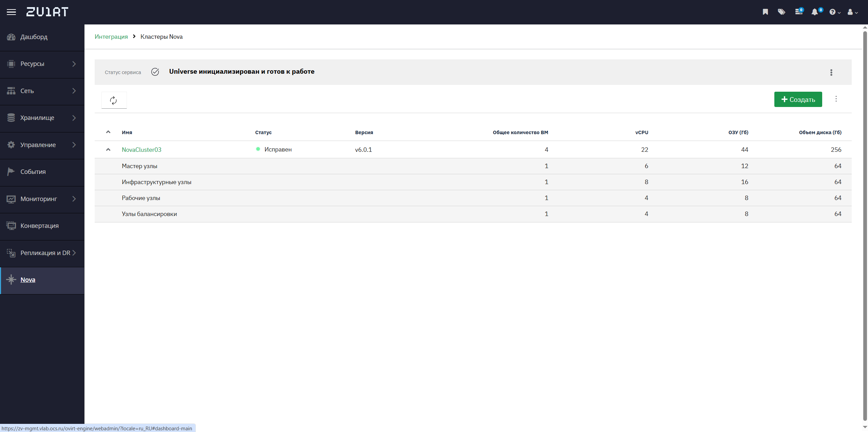This screenshot has height=432, width=868.
Task: Open the NovaCluster03 link
Action: [x=141, y=150]
